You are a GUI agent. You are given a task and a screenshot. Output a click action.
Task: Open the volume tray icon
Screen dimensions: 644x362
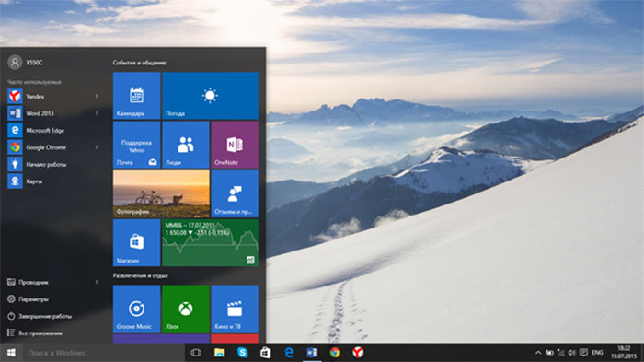[x=571, y=353]
